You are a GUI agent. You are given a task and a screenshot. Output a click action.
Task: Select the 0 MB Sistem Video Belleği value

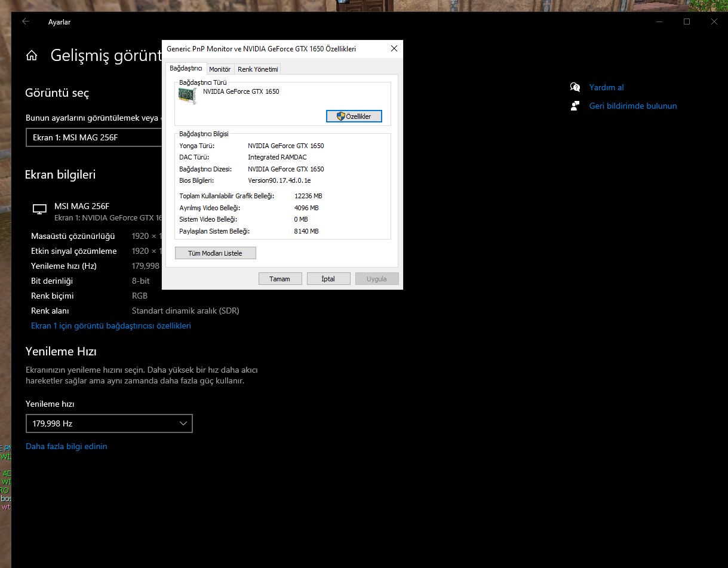(x=301, y=219)
